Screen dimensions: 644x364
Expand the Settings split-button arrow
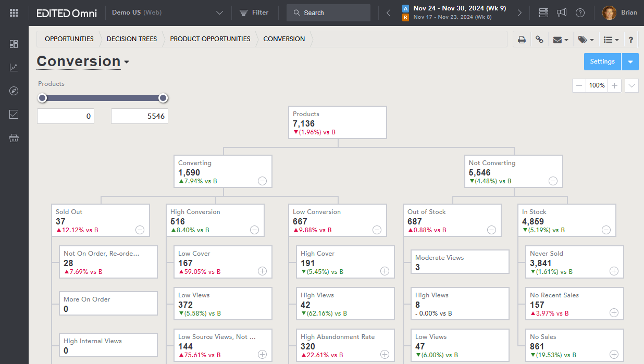[630, 61]
